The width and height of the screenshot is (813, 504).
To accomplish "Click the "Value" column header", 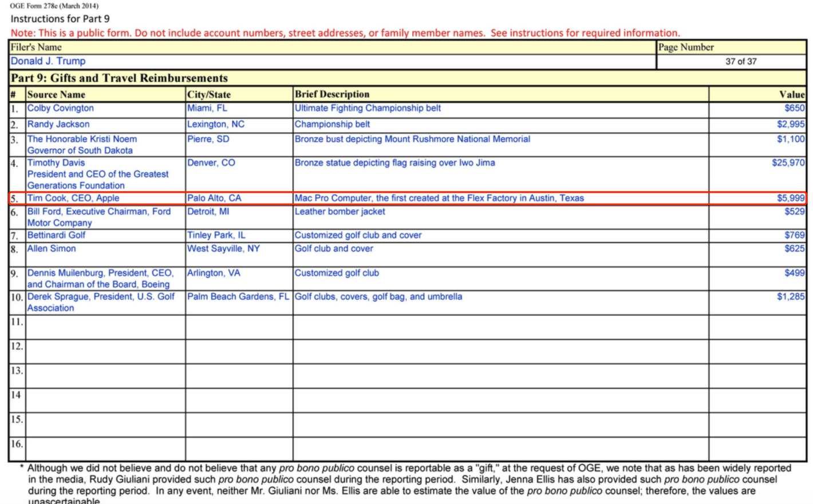I will click(x=792, y=94).
